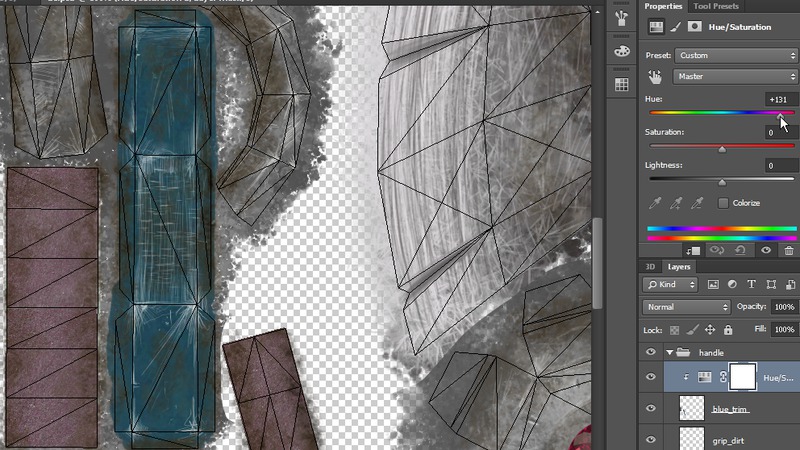Viewport: 800px width, 450px height.
Task: Click the Saturation value field
Action: [x=782, y=133]
